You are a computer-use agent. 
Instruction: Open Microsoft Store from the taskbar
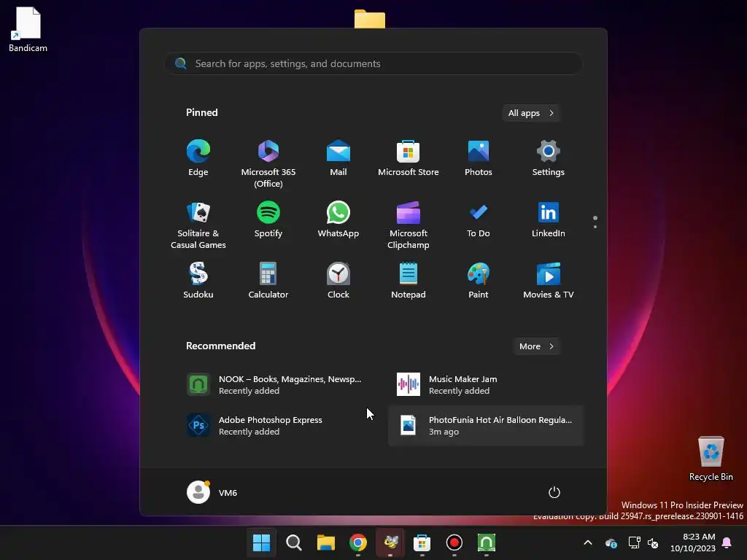(422, 542)
